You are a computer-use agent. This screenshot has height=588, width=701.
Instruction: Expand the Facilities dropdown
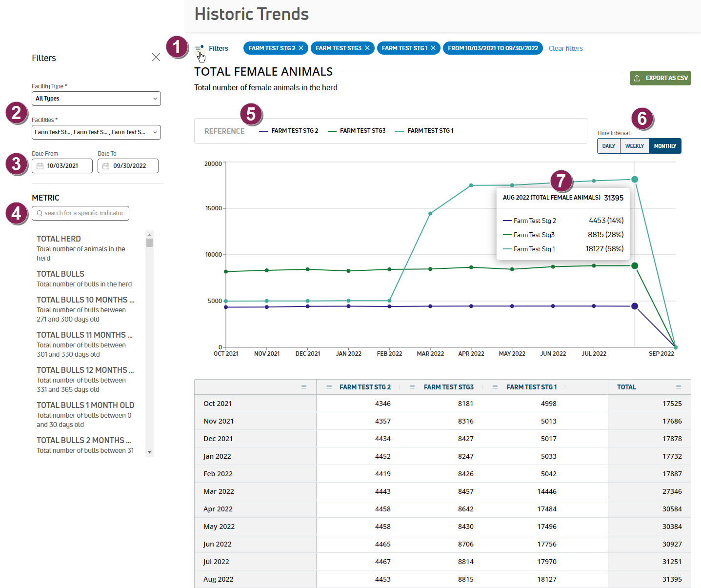click(x=96, y=132)
